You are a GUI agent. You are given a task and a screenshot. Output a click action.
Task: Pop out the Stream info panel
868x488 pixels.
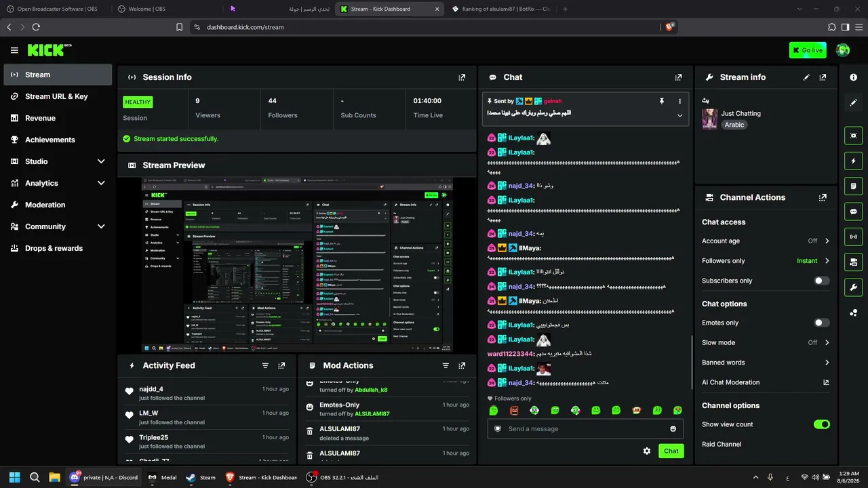(823, 77)
